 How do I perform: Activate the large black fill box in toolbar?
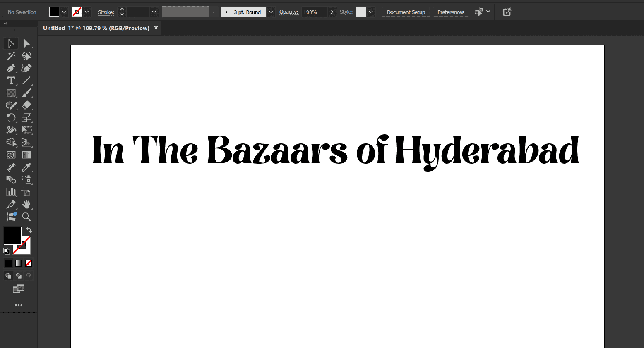12,236
